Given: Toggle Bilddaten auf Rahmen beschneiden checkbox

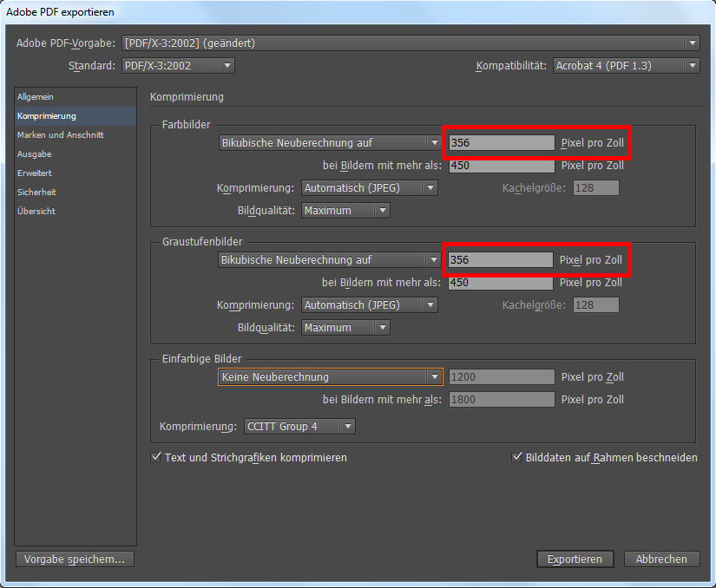Looking at the screenshot, I should [517, 458].
